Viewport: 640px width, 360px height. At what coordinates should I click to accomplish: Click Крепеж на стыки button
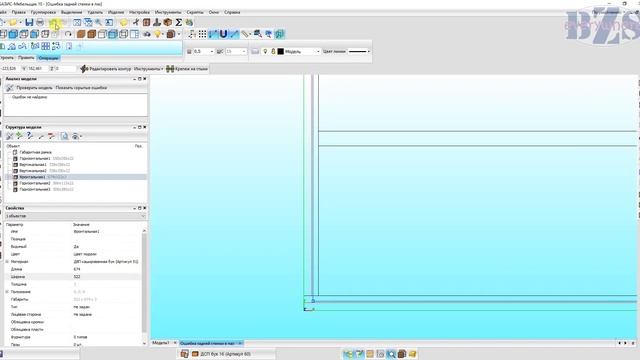pos(187,69)
